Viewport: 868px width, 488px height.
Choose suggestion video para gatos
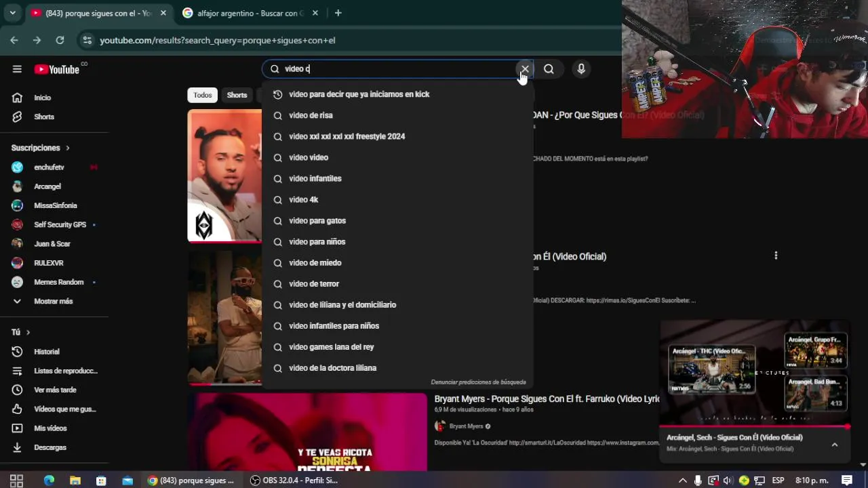coord(397,220)
